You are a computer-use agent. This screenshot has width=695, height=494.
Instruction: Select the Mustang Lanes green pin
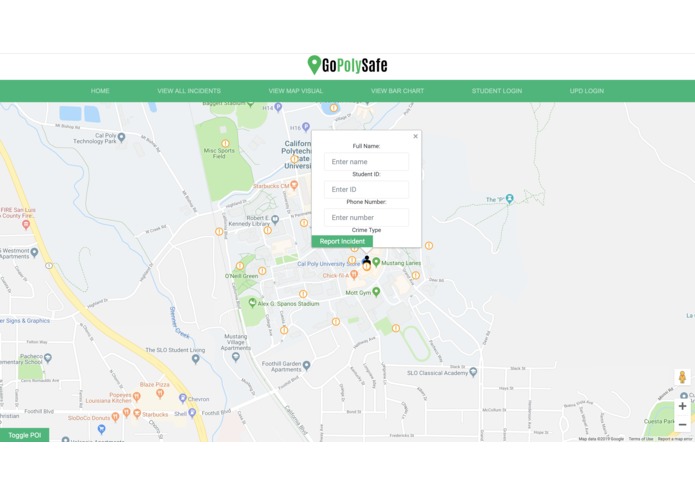click(x=376, y=262)
